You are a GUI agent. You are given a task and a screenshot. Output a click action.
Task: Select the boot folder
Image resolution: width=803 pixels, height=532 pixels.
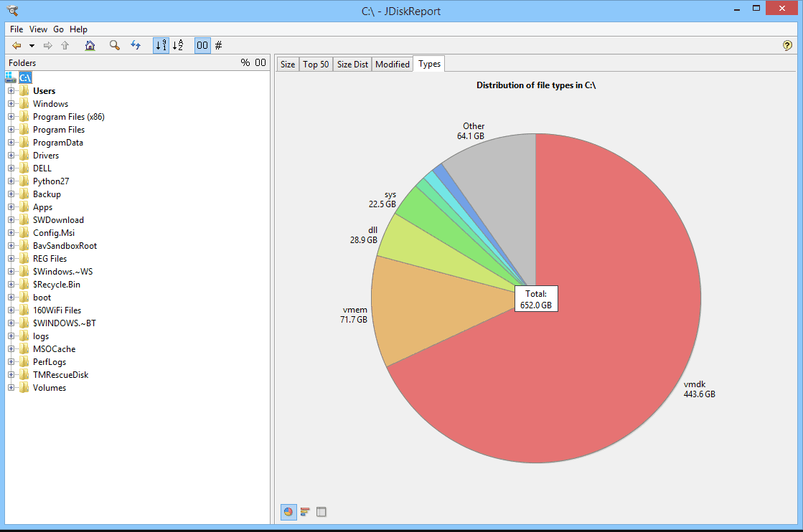pyautogui.click(x=42, y=298)
